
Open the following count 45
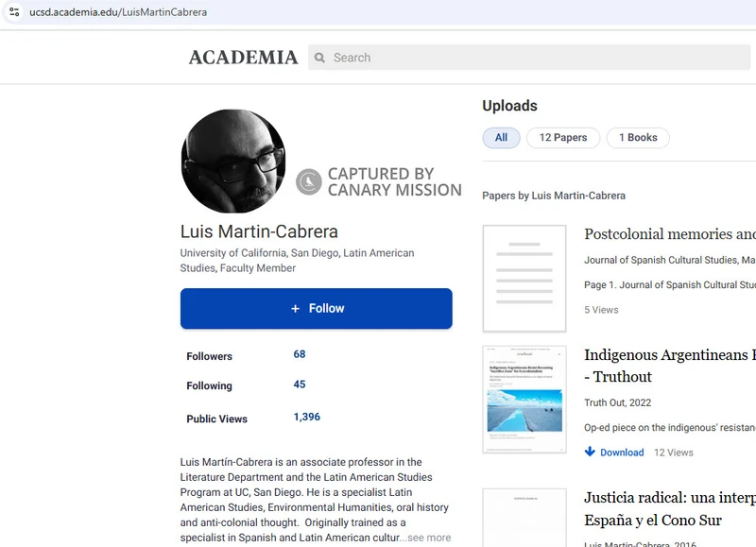tap(300, 385)
